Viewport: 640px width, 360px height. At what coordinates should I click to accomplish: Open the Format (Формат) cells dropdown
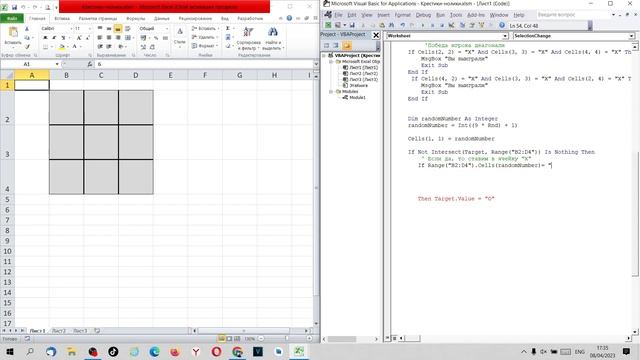click(205, 46)
